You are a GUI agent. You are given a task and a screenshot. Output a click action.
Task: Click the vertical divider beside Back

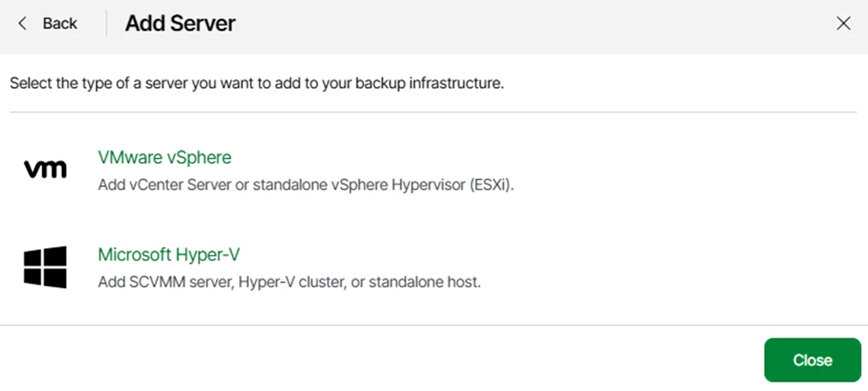106,24
